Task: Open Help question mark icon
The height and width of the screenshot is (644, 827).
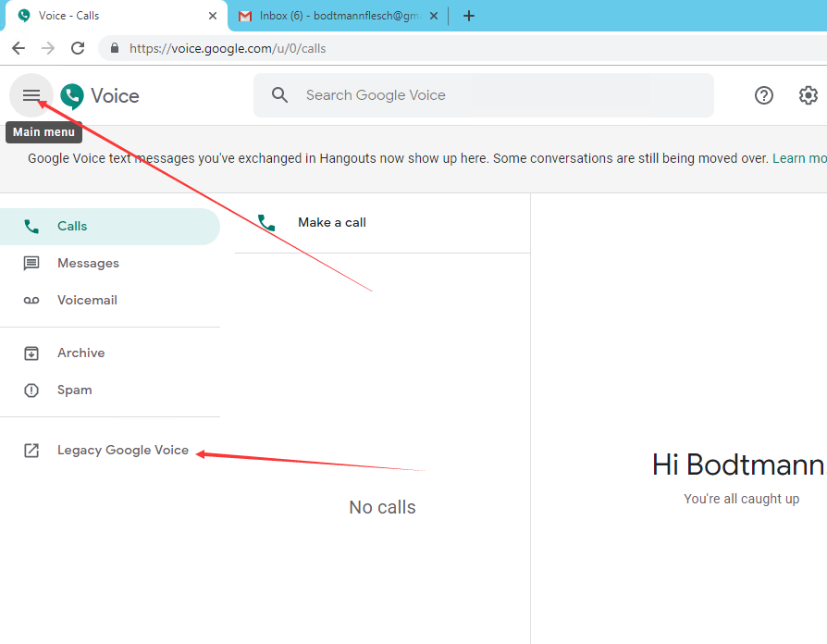Action: pyautogui.click(x=764, y=95)
